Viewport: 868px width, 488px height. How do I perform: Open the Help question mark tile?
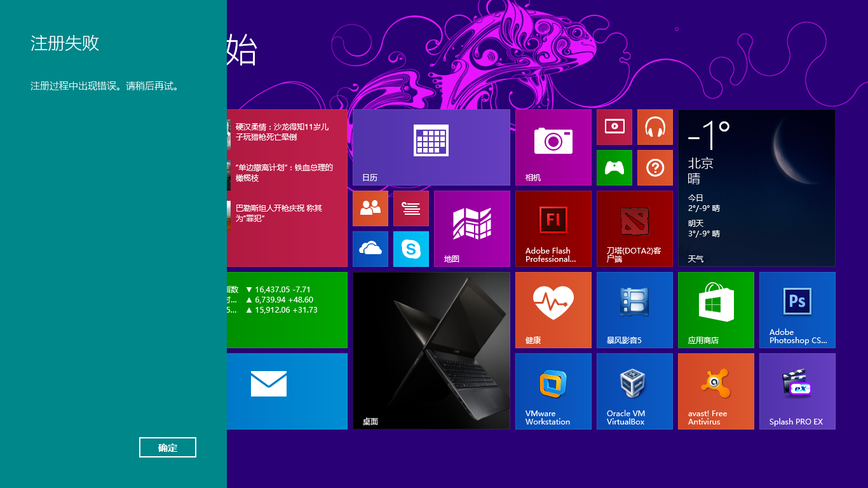click(x=655, y=168)
